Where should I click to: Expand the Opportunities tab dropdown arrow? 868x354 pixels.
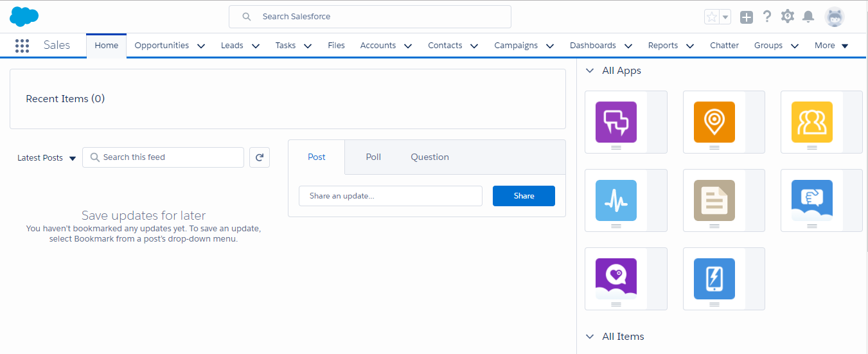pyautogui.click(x=201, y=46)
